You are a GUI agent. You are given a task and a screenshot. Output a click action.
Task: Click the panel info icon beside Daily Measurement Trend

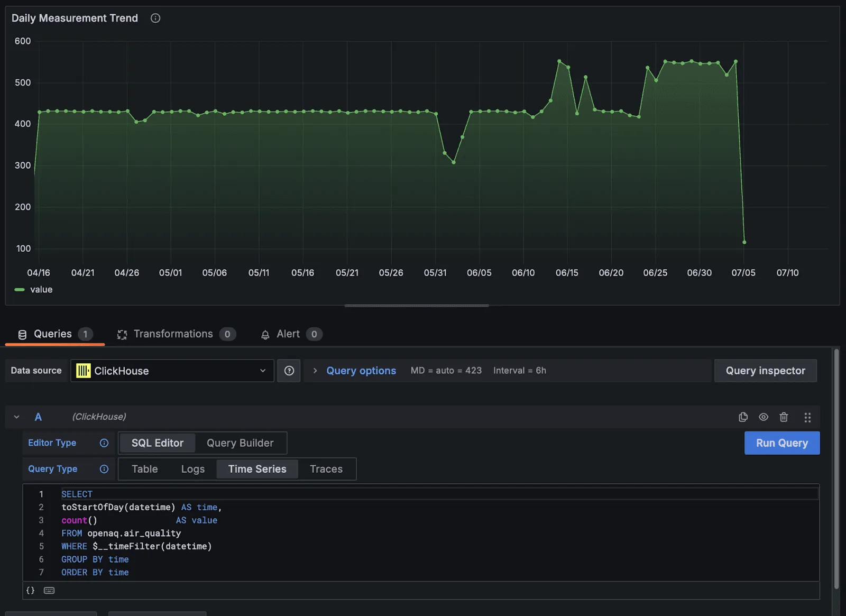(x=155, y=18)
